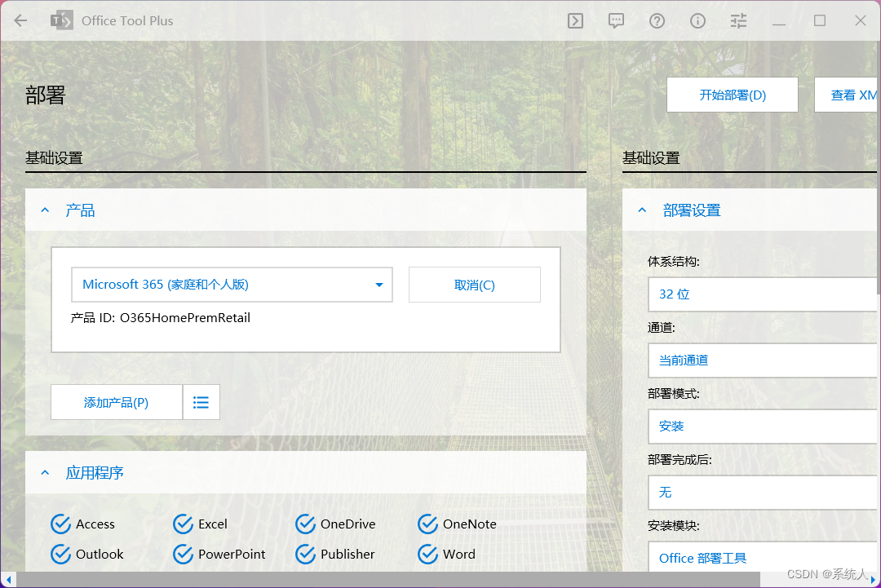Click the 查看 XML button
Viewport: 881px width, 588px height.
coord(848,95)
